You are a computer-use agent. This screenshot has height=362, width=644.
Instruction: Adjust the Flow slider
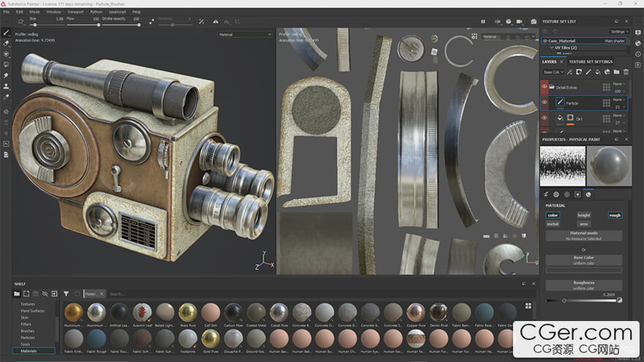[83, 25]
